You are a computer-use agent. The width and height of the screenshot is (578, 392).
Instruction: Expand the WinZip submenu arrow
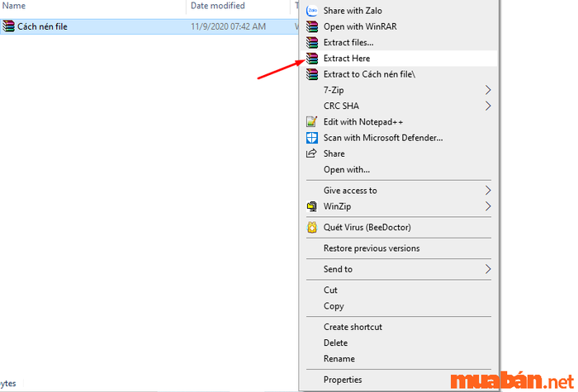point(488,206)
